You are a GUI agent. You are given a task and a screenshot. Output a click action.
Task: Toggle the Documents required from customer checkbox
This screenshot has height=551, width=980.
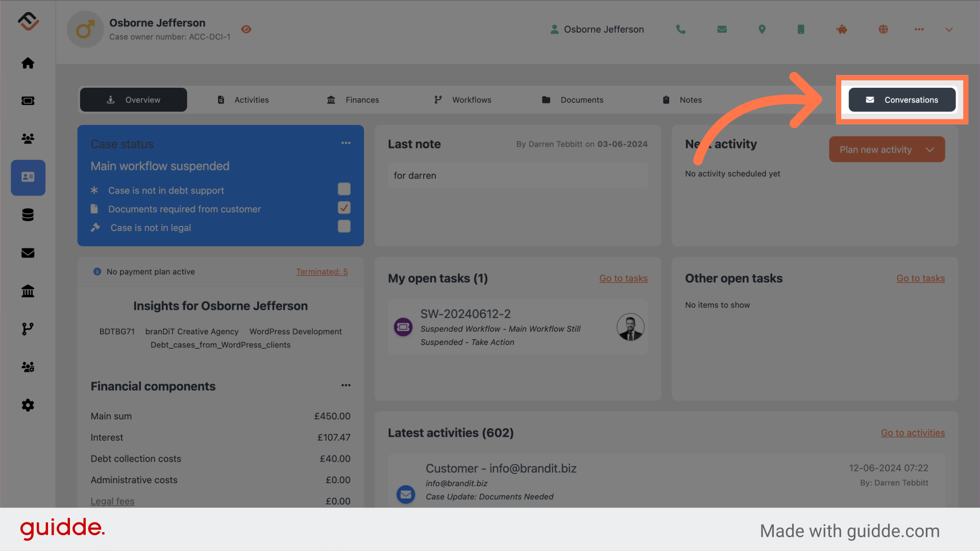click(x=344, y=207)
